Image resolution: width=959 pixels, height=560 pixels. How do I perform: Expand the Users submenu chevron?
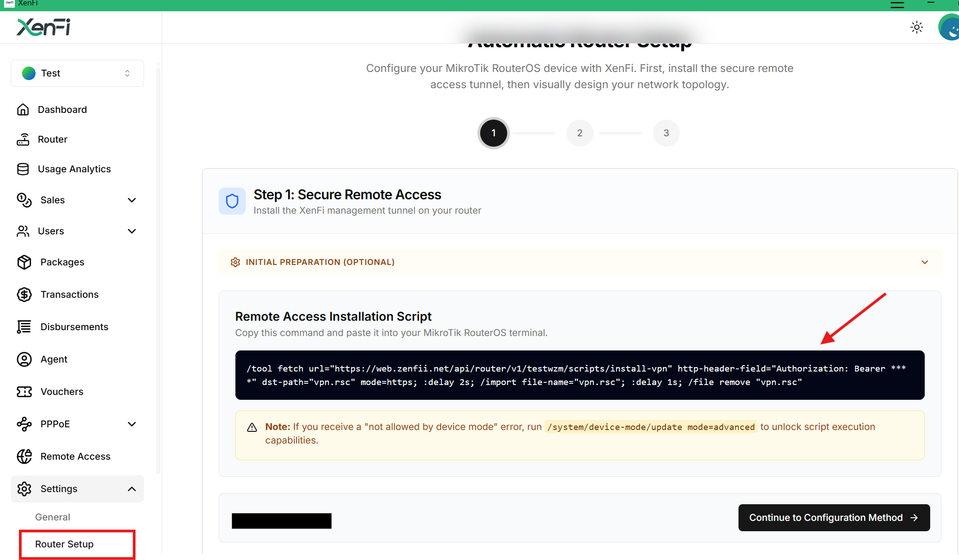(x=132, y=231)
